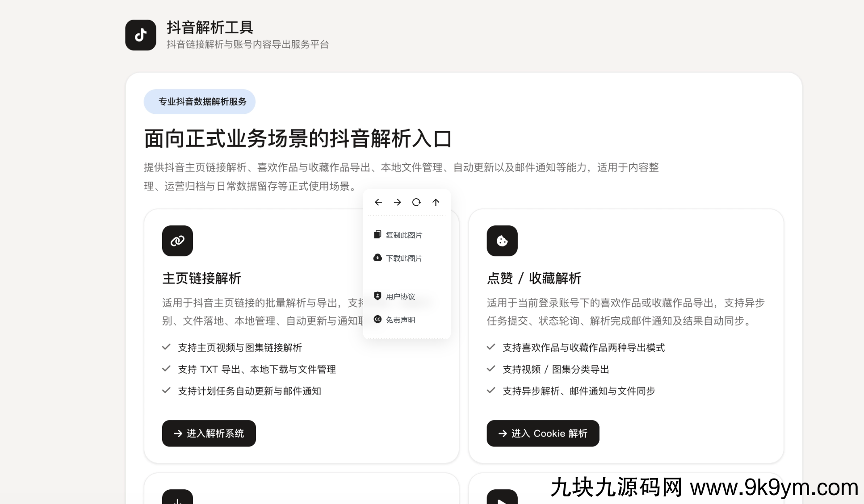864x504 pixels.
Task: Click the 面向正式业务场景的抖音解析入口 headline
Action: tap(298, 138)
